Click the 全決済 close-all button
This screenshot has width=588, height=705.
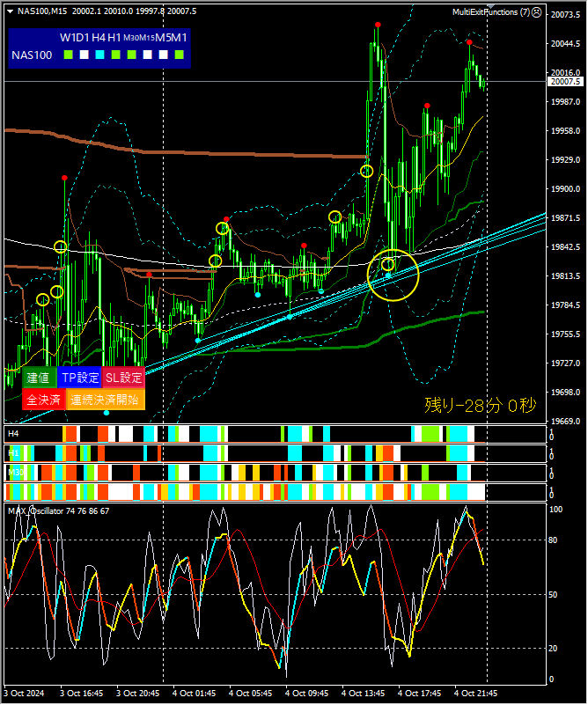(x=44, y=400)
